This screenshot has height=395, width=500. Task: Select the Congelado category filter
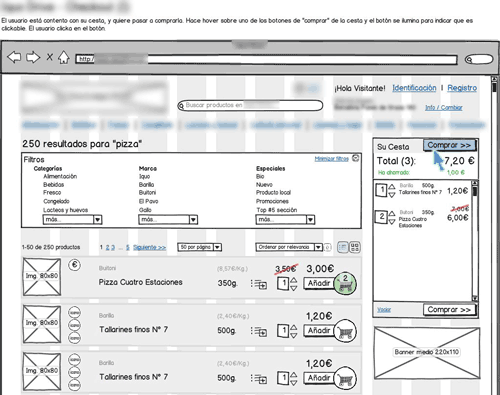[x=56, y=201]
